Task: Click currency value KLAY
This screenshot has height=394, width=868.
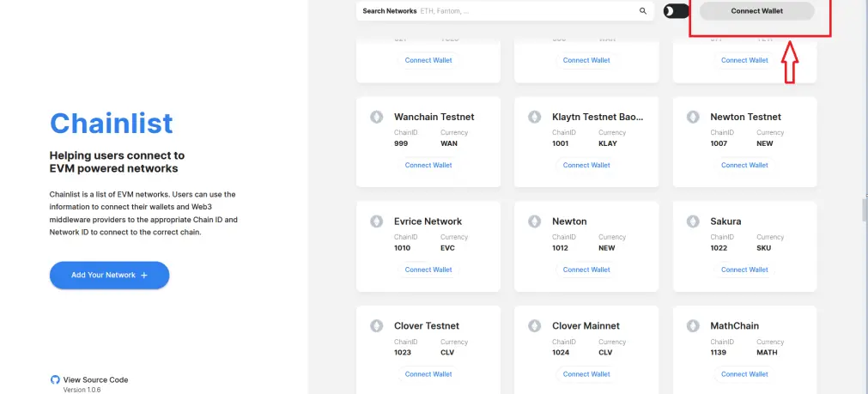Action: point(607,143)
